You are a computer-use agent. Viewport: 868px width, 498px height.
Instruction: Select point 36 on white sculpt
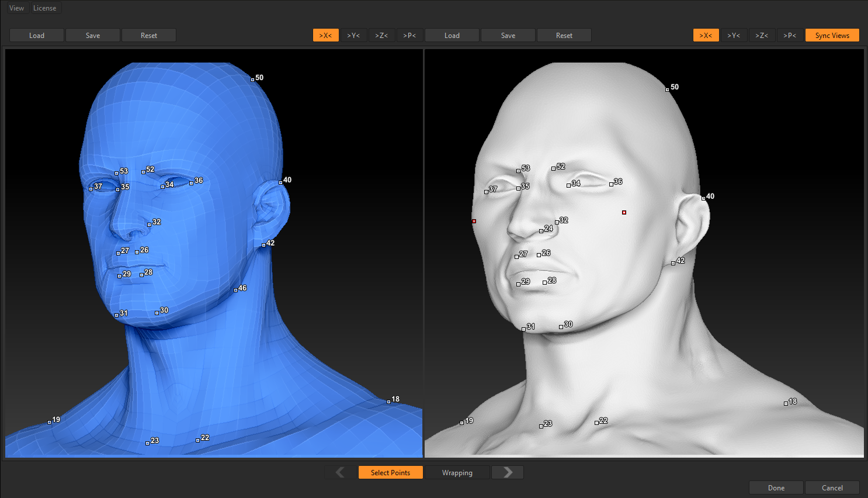click(611, 184)
